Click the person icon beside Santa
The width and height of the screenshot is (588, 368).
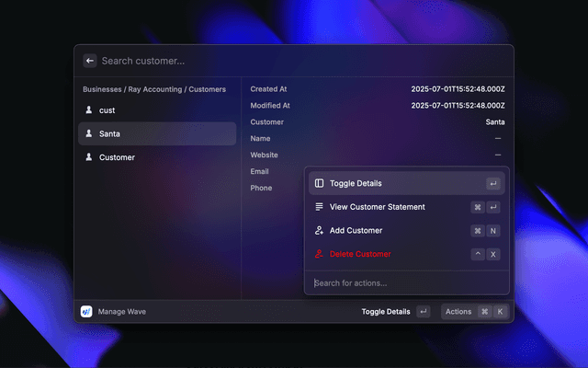point(89,134)
